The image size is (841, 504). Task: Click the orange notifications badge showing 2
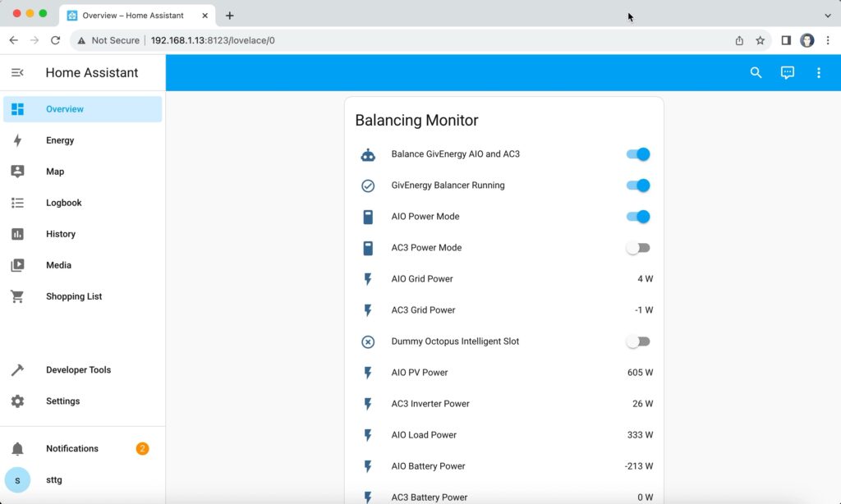point(142,449)
